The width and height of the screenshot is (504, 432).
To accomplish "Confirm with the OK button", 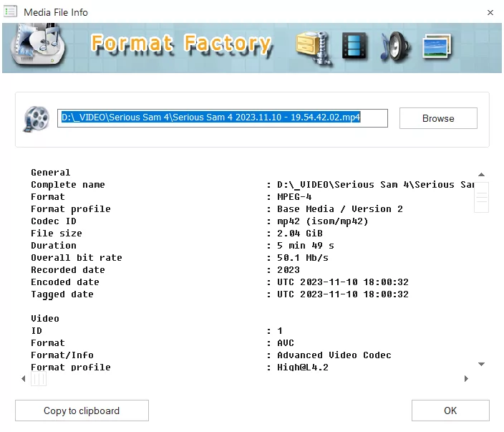I will 450,411.
